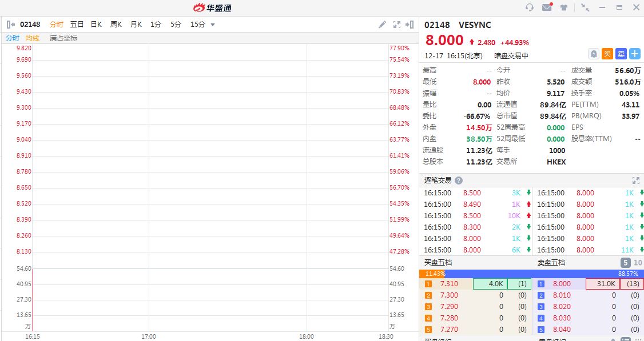The height and width of the screenshot is (341, 644).
Task: Click ask level 5 price 8.040
Action: tap(562, 330)
